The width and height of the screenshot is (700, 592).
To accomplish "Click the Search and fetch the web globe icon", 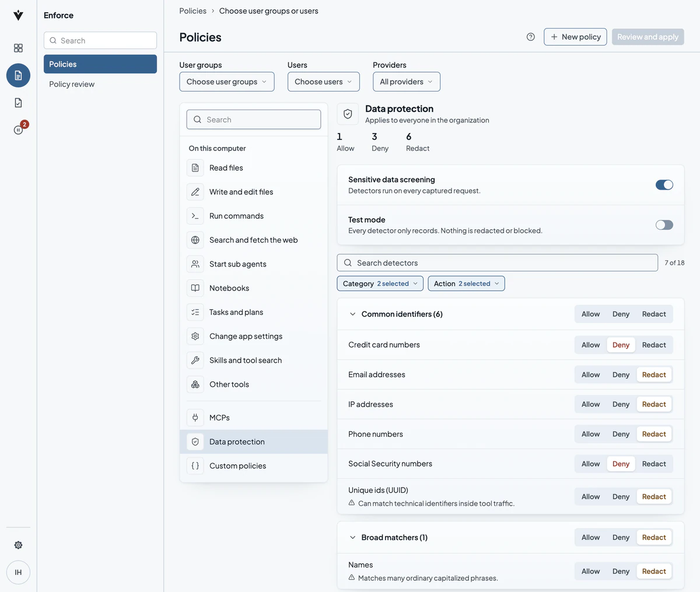I will click(x=195, y=240).
